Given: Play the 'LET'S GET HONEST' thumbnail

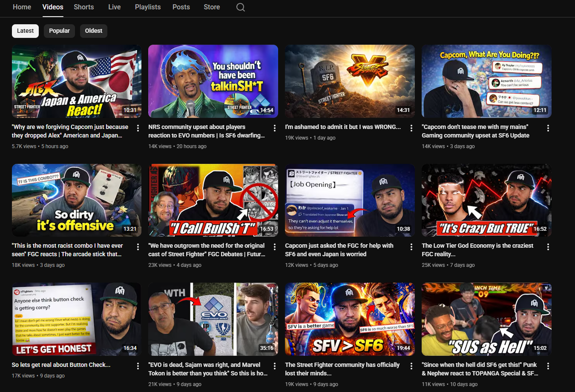Looking at the screenshot, I should point(77,319).
